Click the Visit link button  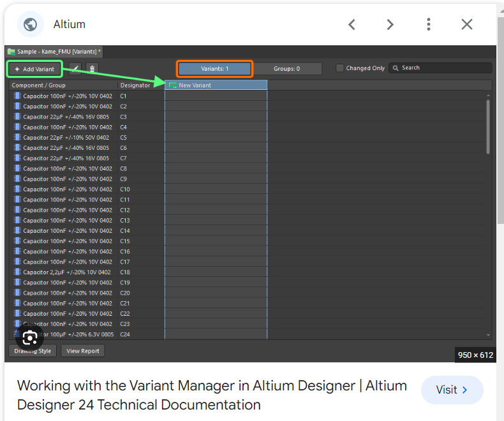(452, 390)
